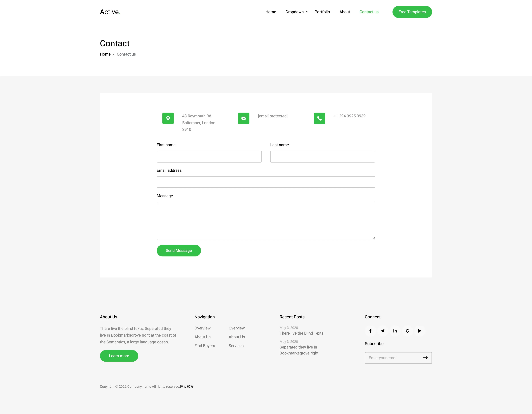This screenshot has width=532, height=414.
Task: Click the play/video icon in Connect section
Action: pyautogui.click(x=419, y=331)
